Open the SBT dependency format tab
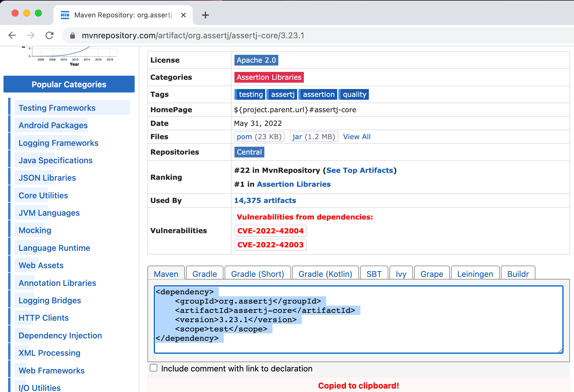574x392 pixels. click(374, 273)
